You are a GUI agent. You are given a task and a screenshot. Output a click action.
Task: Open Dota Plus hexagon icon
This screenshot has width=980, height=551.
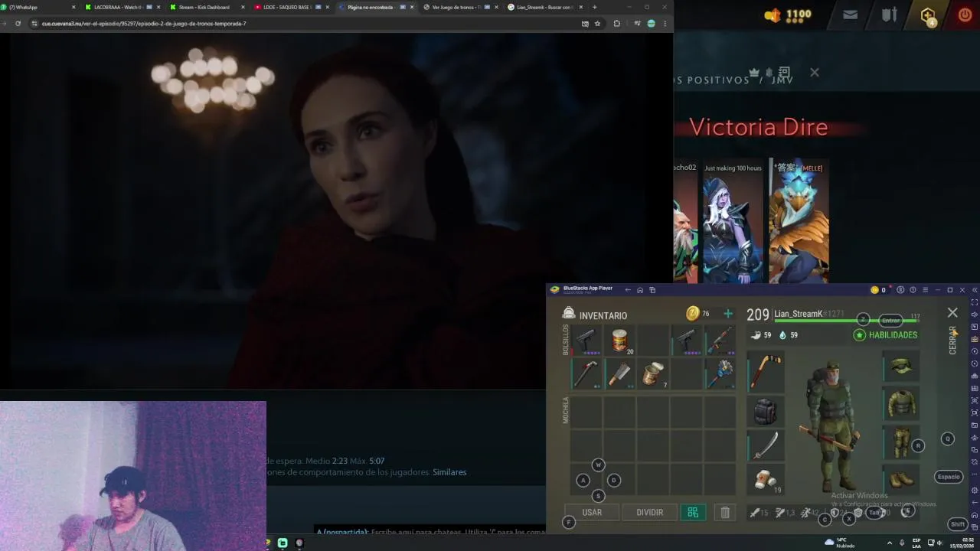point(928,15)
